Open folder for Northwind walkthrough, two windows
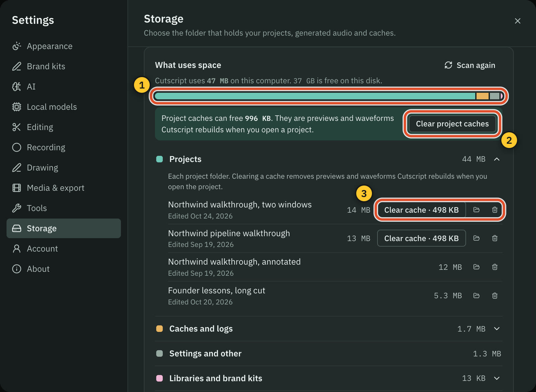Image resolution: width=536 pixels, height=392 pixels. click(x=476, y=210)
